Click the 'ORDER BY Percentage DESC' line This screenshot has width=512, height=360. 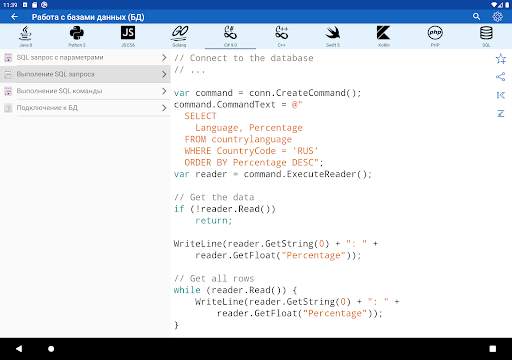(254, 163)
